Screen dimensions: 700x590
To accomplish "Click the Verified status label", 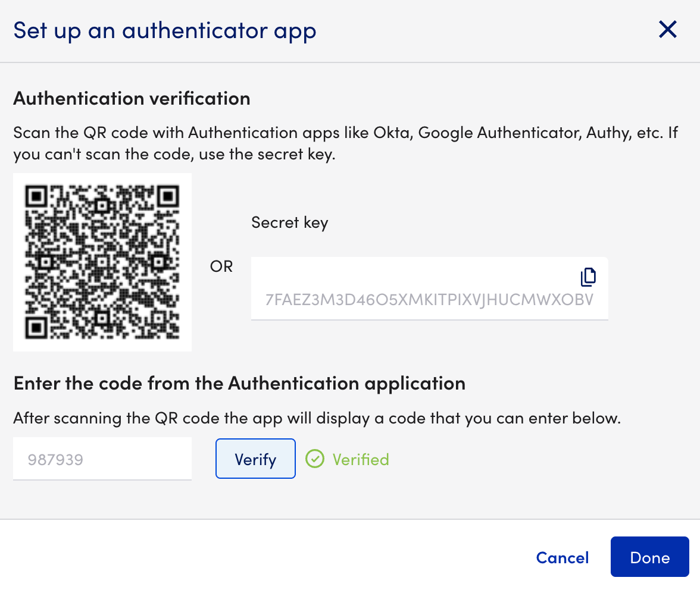I will tap(360, 459).
